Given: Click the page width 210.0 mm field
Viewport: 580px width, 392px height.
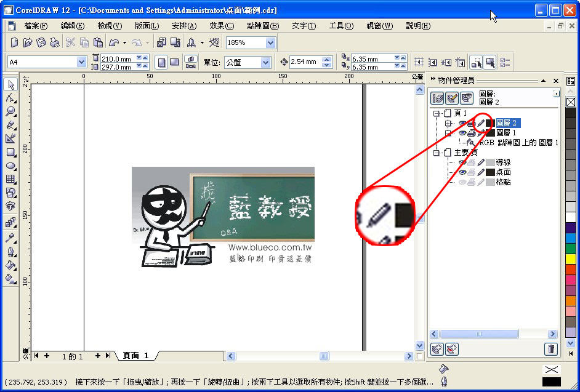Looking at the screenshot, I should coord(118,58).
